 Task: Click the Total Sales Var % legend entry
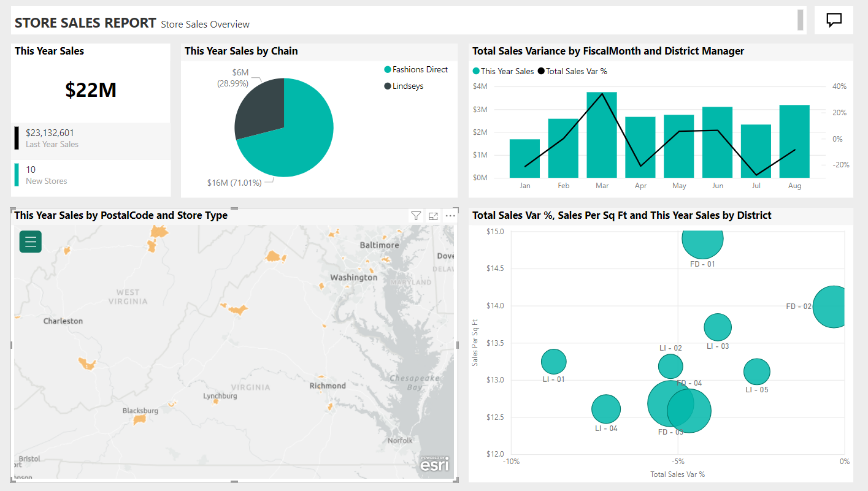click(572, 71)
